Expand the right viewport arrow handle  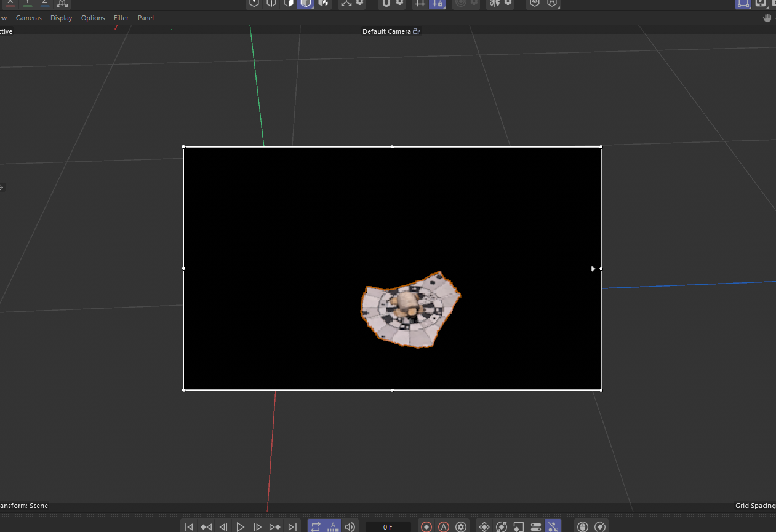(593, 268)
